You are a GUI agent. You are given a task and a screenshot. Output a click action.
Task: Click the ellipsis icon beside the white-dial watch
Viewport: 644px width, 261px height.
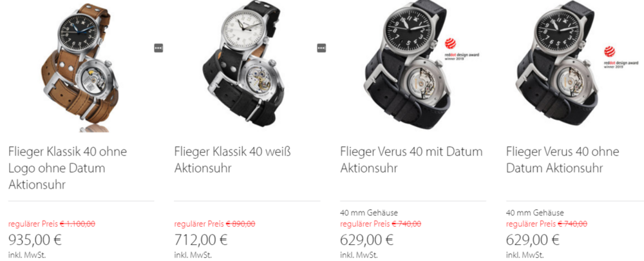point(321,48)
